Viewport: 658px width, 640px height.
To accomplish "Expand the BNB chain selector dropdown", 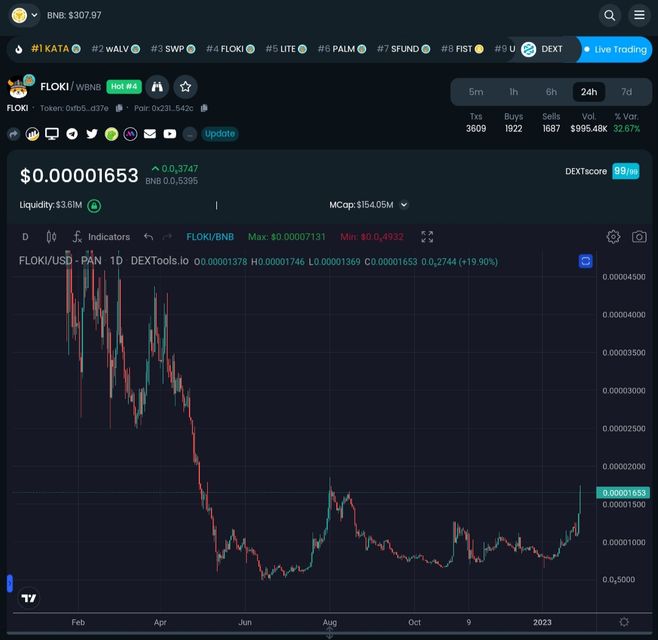I will (x=25, y=16).
